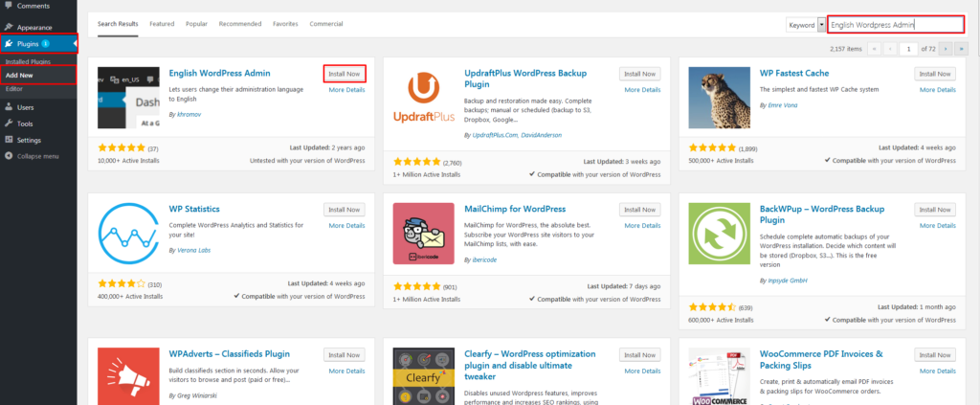
Task: View More Details for WPAdverts
Action: point(346,371)
